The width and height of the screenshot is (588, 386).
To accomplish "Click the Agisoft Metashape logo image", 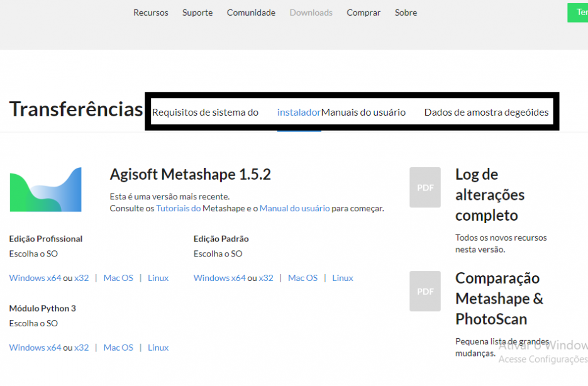I will [x=46, y=190].
